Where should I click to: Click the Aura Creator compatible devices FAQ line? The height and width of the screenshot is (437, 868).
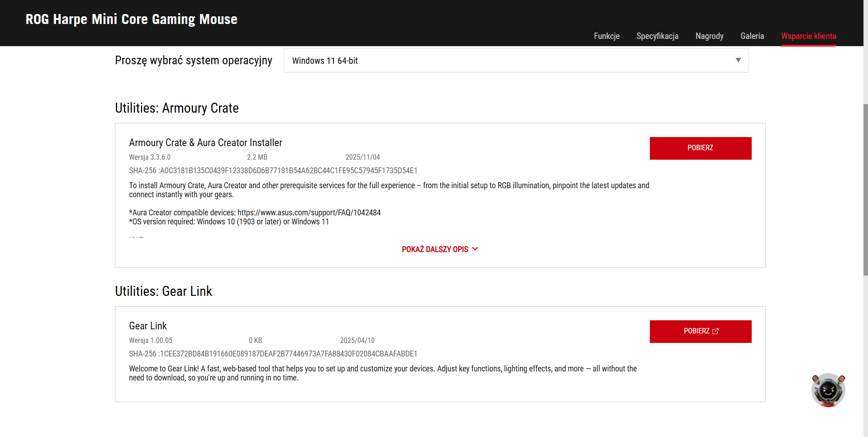255,213
